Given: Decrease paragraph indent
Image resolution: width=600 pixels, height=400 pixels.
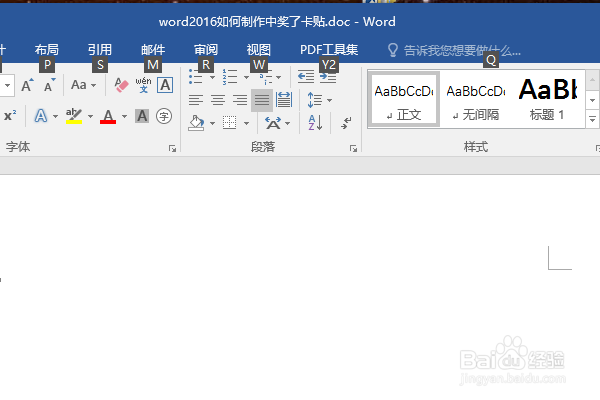Looking at the screenshot, I should (x=306, y=77).
